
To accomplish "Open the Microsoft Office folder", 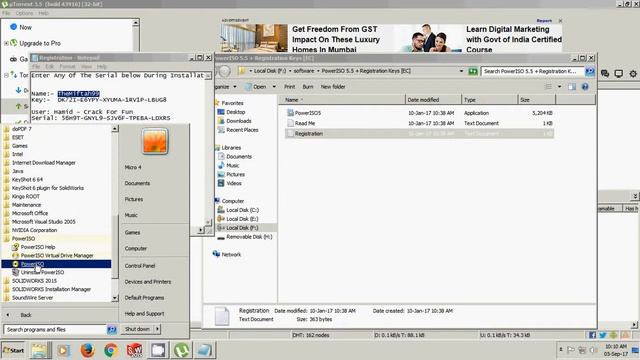I will [30, 213].
